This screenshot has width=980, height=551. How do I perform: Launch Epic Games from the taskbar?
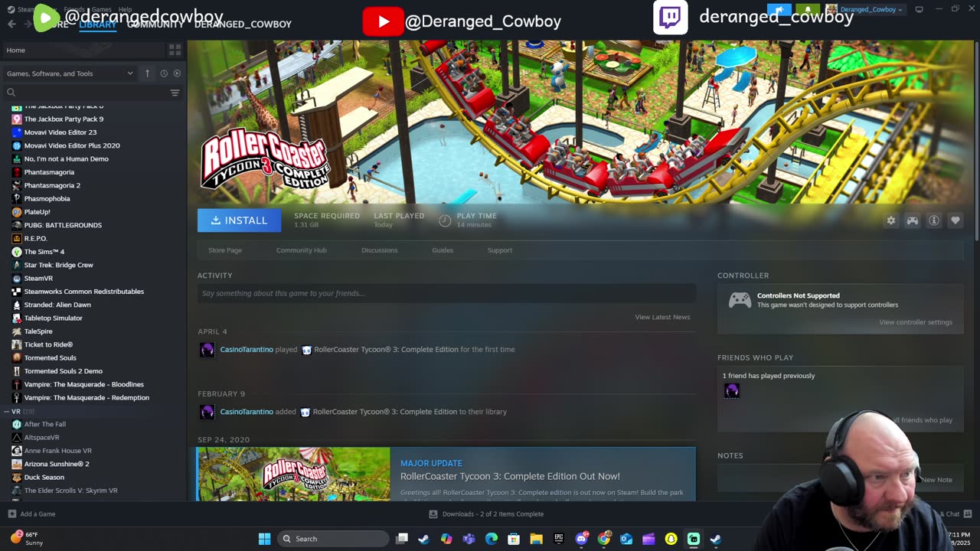(x=558, y=539)
